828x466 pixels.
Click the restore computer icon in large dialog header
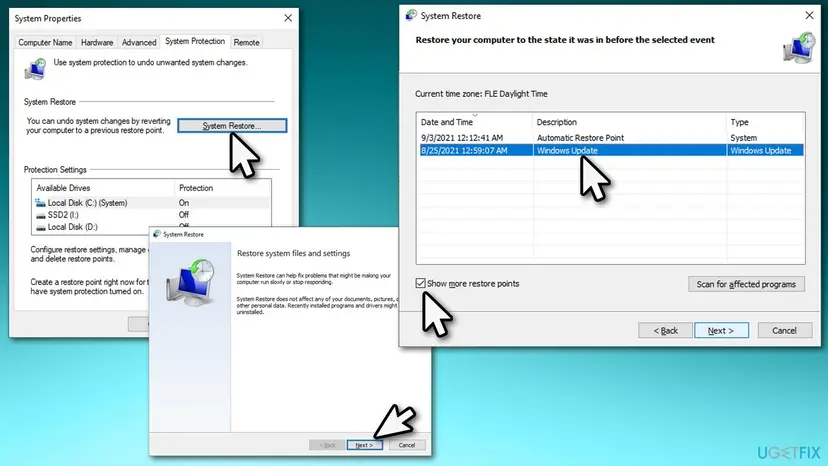tap(799, 48)
